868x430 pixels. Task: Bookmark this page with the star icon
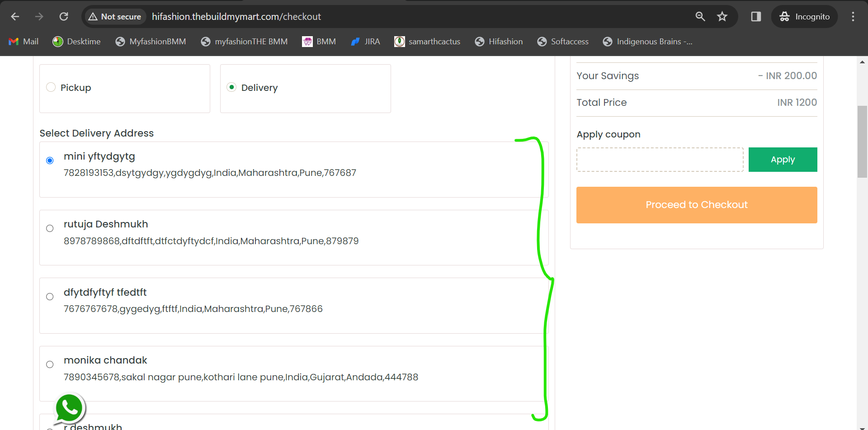722,17
